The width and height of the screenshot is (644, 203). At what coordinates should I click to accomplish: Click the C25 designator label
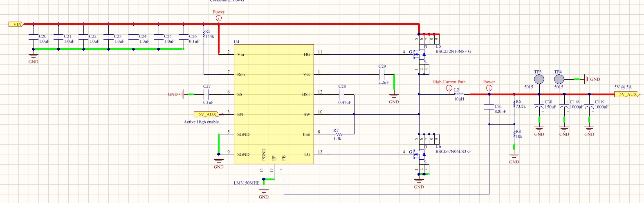click(x=168, y=36)
